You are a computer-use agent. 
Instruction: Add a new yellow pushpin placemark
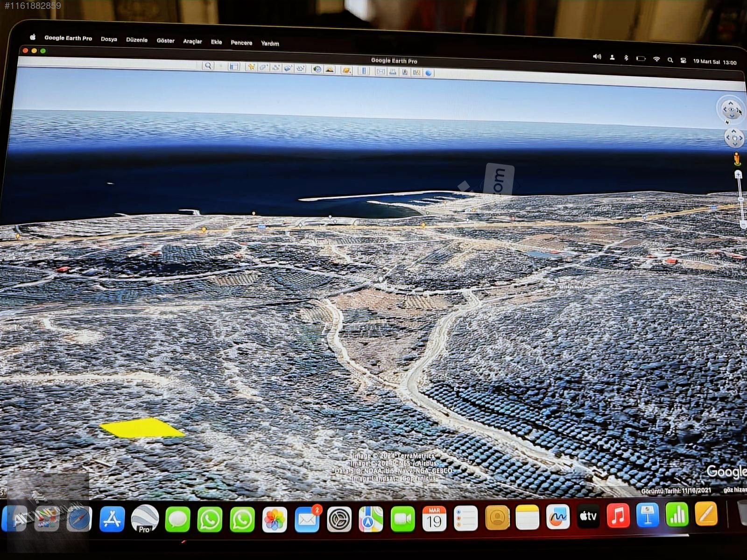click(251, 67)
